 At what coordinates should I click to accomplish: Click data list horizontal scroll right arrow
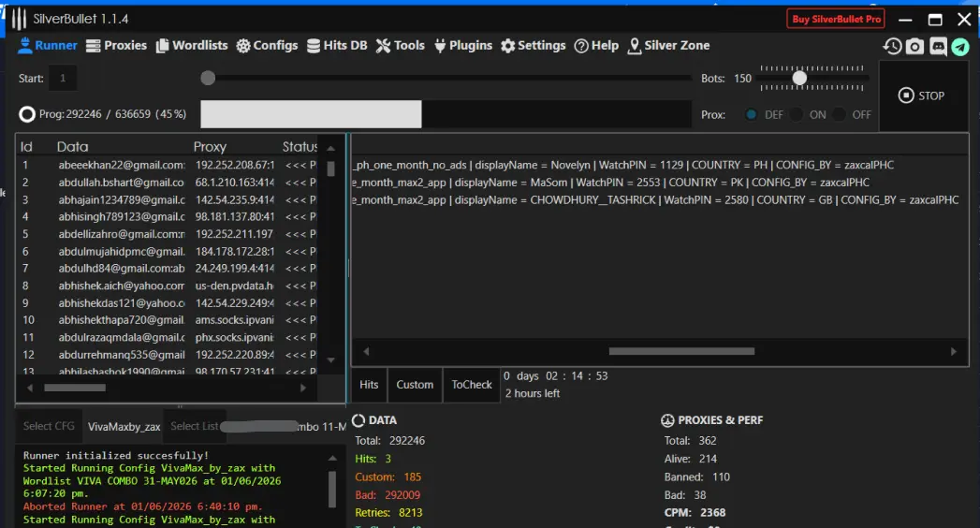coord(303,388)
